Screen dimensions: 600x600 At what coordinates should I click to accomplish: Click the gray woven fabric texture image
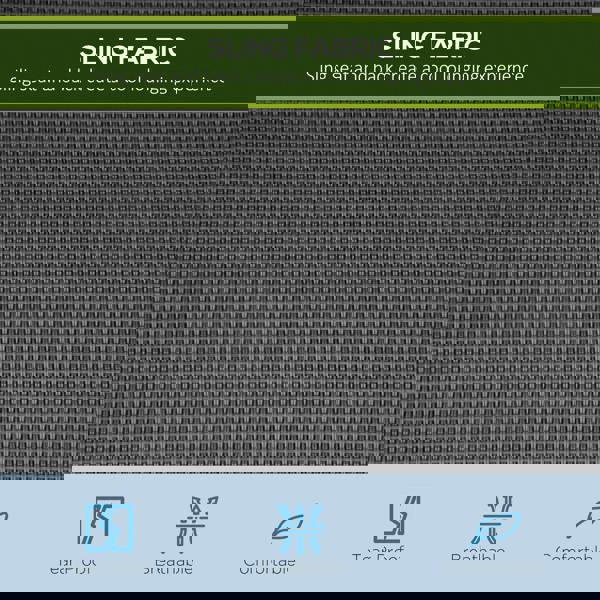coord(300,290)
